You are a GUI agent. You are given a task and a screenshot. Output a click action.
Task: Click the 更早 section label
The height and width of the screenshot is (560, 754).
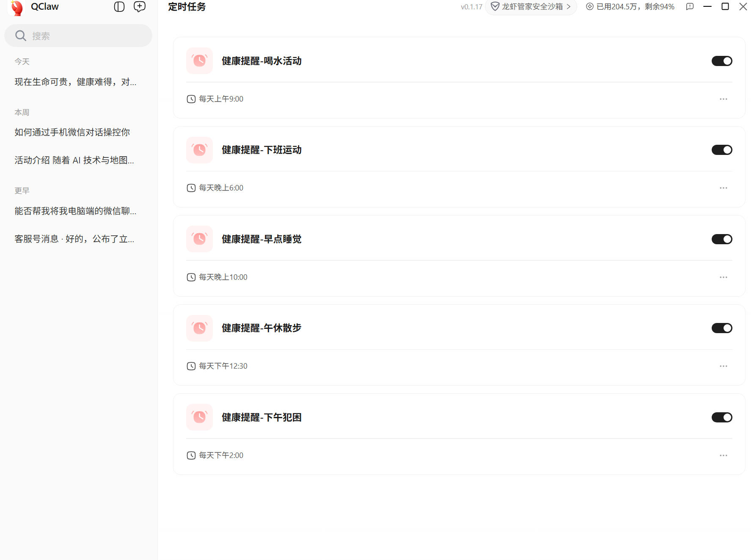22,191
